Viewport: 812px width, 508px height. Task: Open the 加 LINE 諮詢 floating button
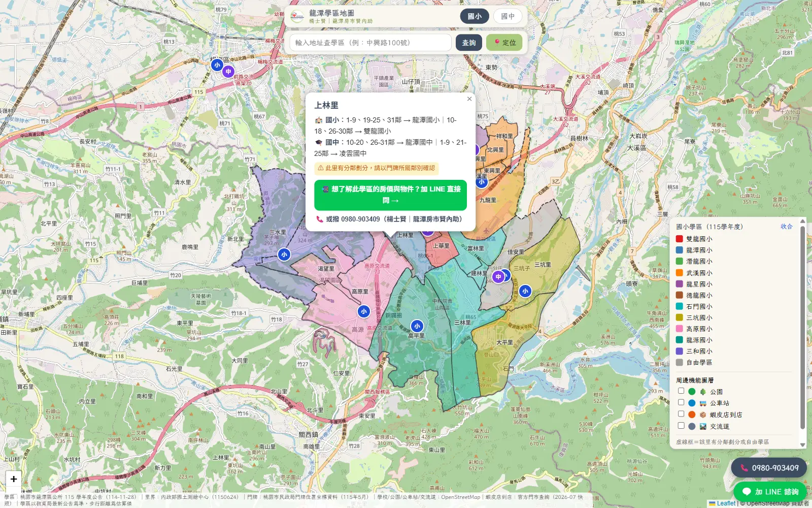pyautogui.click(x=770, y=491)
